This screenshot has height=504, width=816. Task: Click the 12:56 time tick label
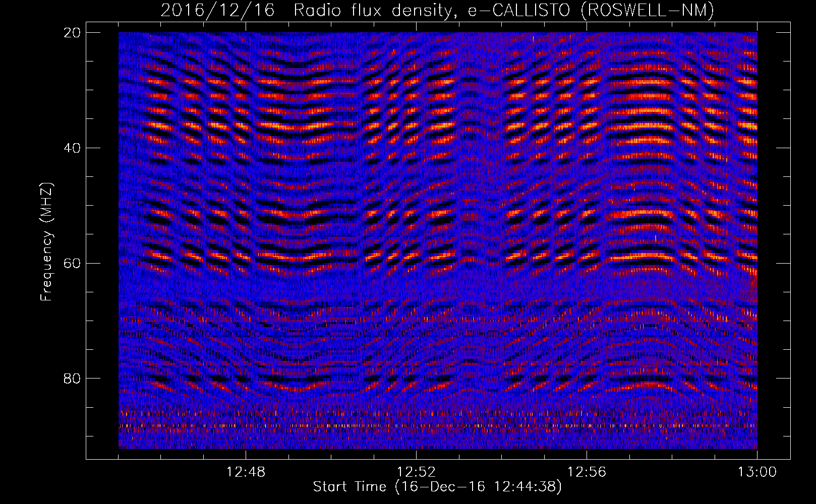(587, 472)
